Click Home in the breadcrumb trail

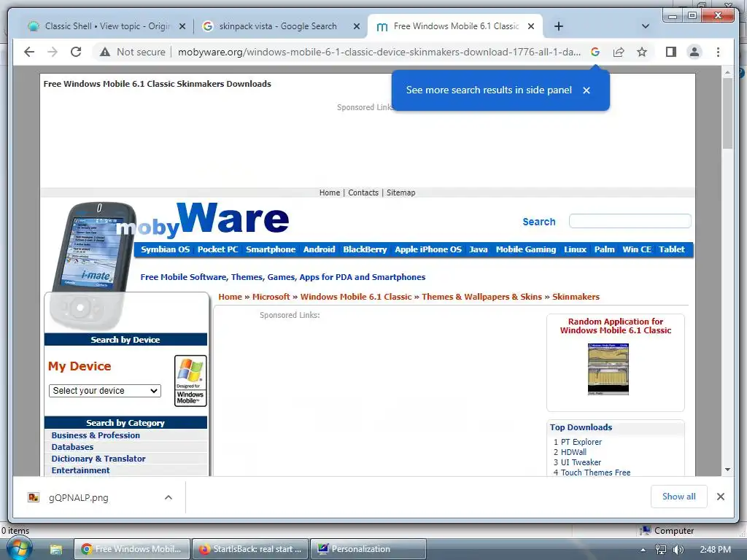(230, 297)
